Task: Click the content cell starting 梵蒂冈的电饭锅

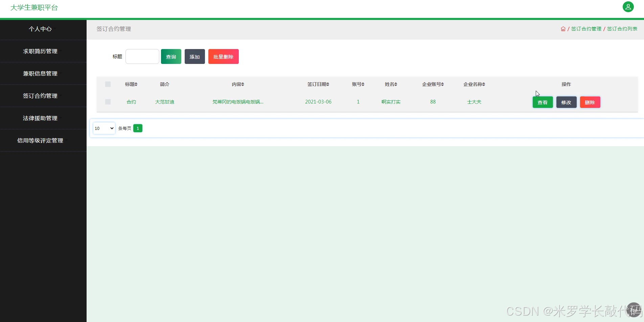Action: pos(238,102)
